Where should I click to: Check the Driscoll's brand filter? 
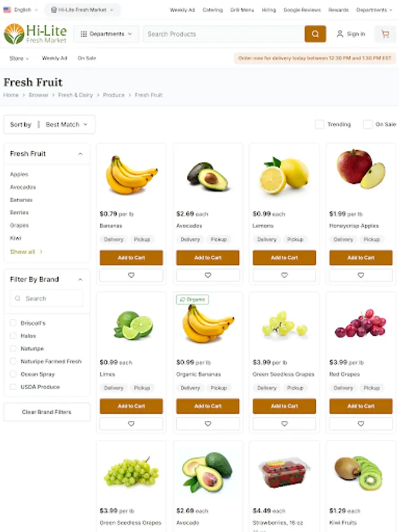click(x=13, y=323)
